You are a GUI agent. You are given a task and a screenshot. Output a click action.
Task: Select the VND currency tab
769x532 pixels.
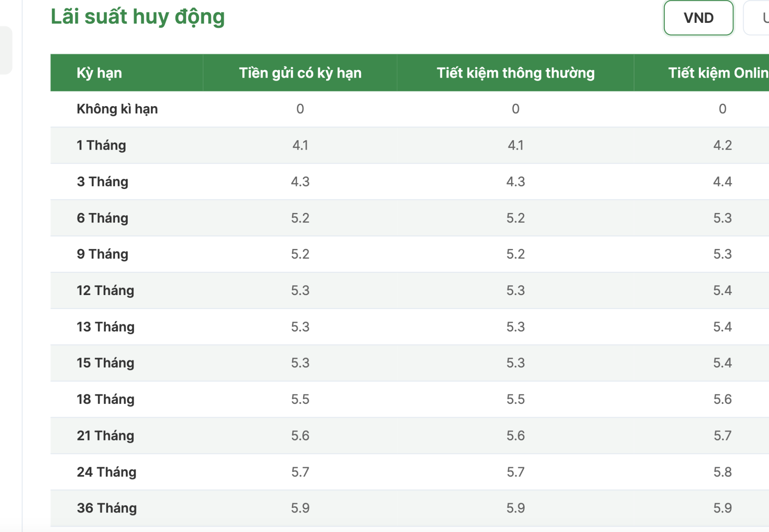click(698, 18)
